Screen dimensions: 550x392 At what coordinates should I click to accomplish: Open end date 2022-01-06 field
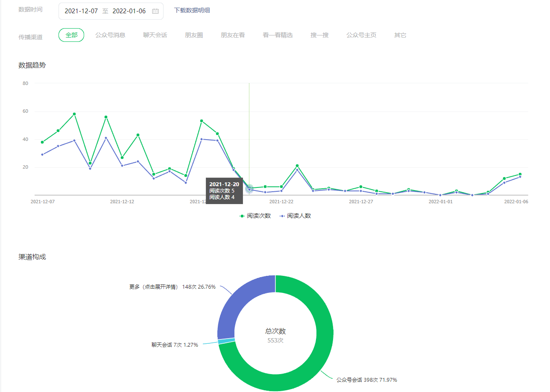(129, 11)
